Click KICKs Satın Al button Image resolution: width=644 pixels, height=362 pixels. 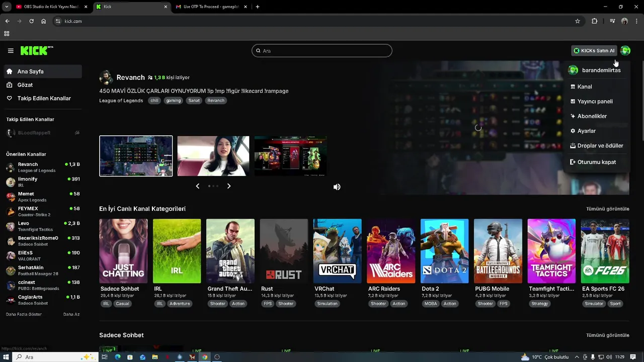(594, 51)
